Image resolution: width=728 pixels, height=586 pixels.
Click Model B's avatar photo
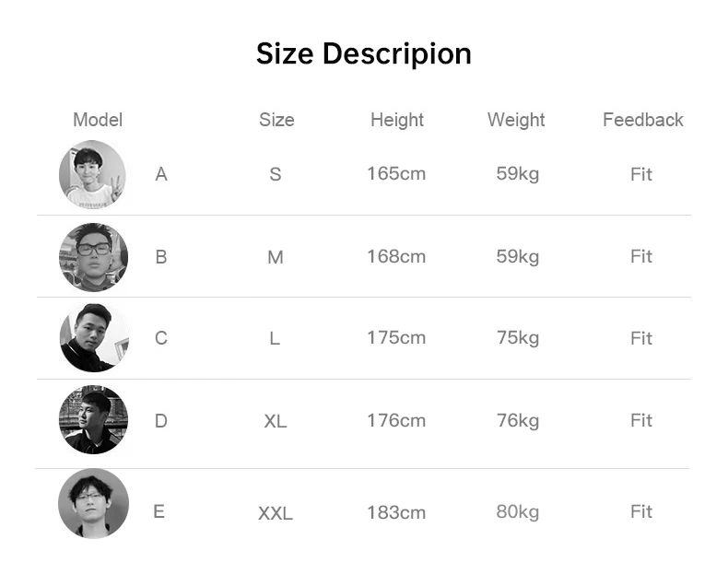[x=93, y=257]
